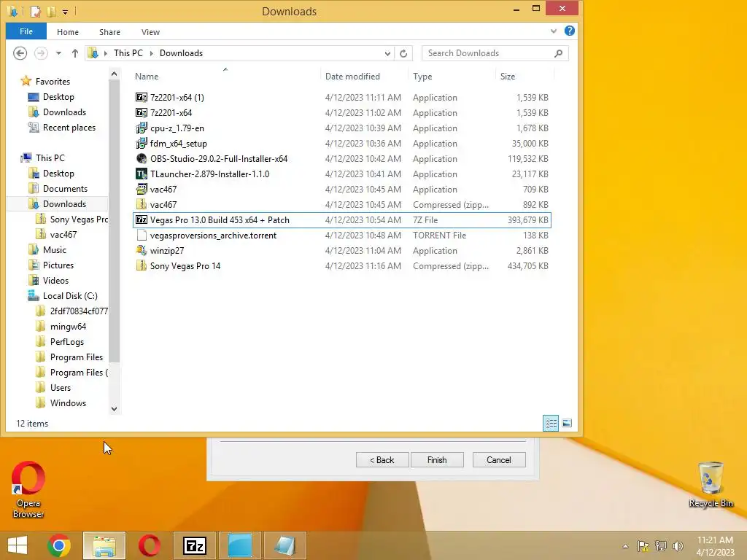Click Back in the installer dialog
This screenshot has width=747, height=560.
click(x=382, y=459)
